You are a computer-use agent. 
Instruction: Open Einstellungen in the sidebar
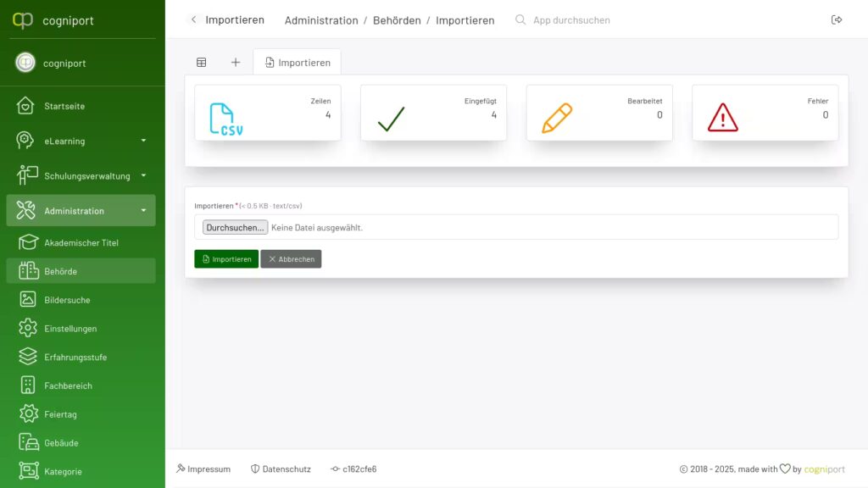point(70,329)
